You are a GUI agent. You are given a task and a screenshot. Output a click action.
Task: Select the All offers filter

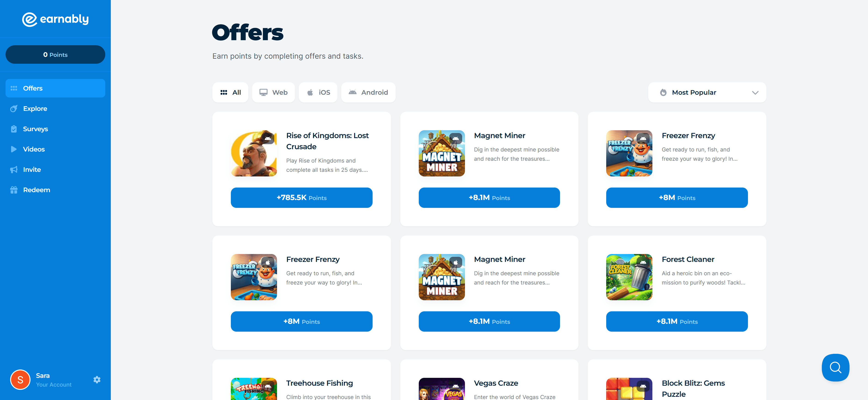tap(230, 92)
